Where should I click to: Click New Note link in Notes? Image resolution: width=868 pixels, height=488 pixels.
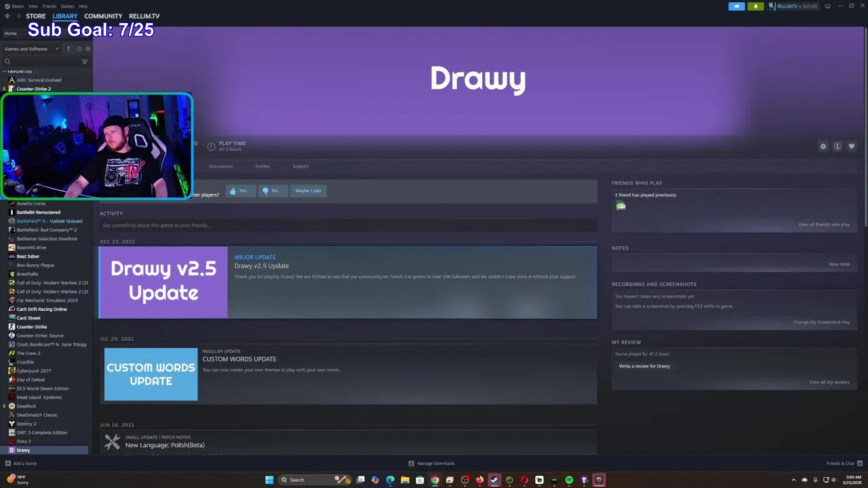click(x=839, y=264)
